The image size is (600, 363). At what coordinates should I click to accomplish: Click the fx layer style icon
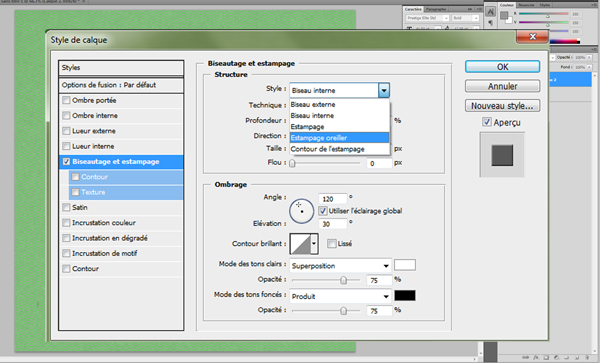(536, 357)
